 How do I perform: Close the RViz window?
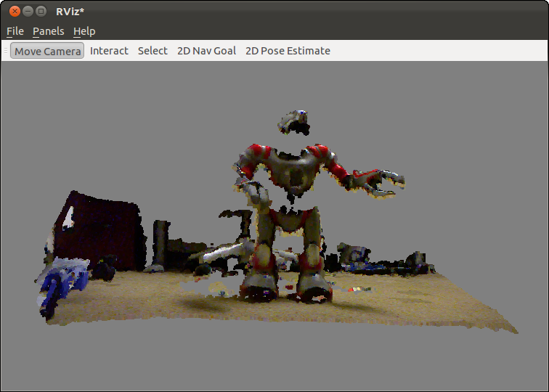14,11
